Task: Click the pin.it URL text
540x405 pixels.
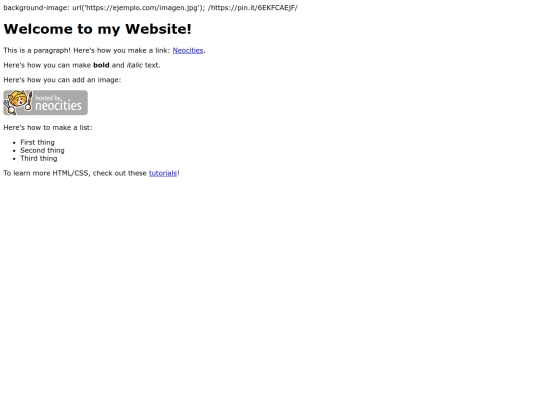Action: (253, 8)
